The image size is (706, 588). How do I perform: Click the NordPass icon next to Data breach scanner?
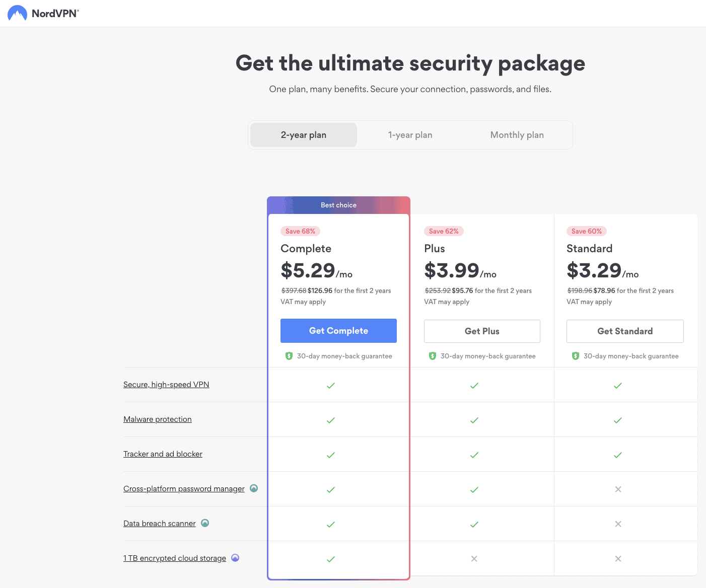205,523
